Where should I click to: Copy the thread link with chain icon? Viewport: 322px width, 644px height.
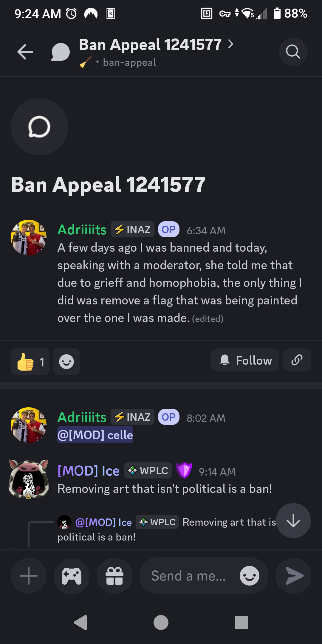(x=297, y=360)
